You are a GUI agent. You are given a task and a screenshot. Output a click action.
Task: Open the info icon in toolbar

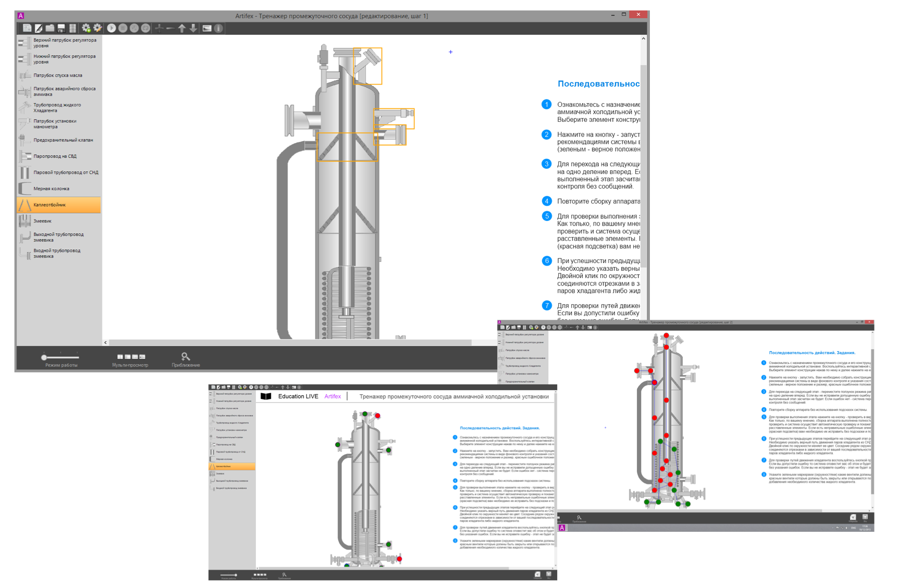[218, 28]
